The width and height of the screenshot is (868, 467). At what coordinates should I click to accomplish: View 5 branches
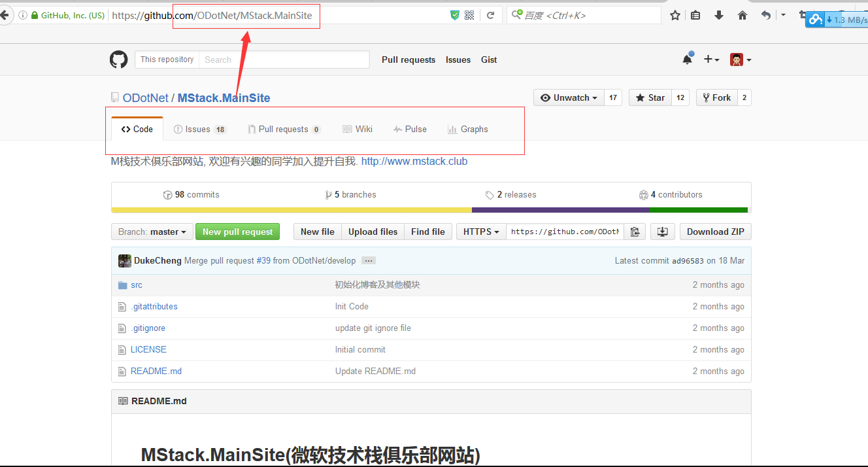tap(350, 195)
